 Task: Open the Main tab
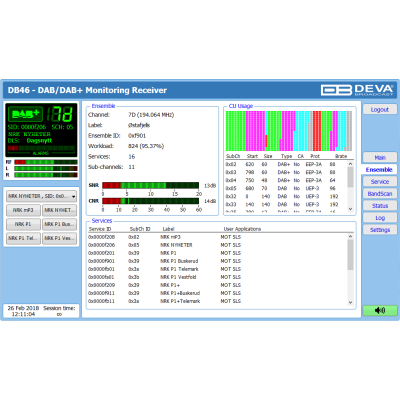click(380, 158)
